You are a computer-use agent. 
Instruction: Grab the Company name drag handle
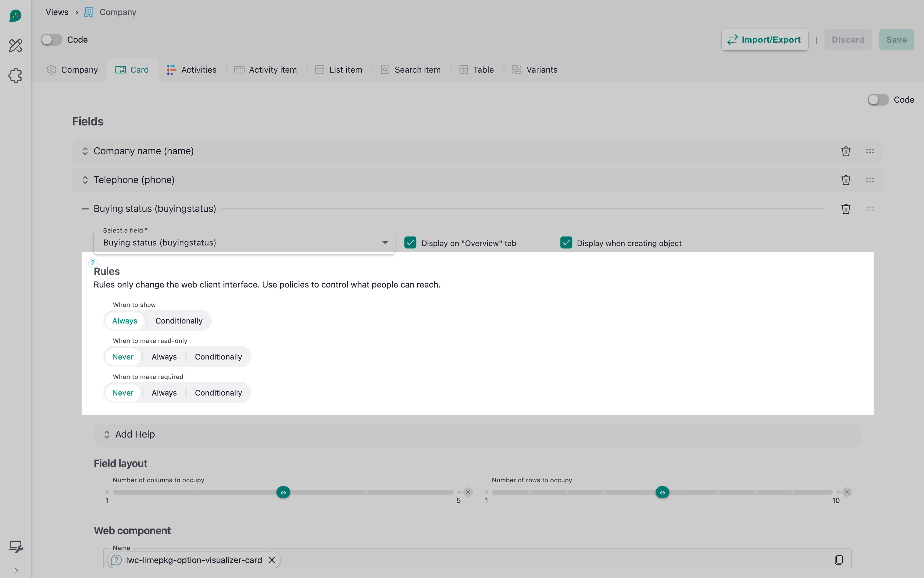tap(870, 151)
